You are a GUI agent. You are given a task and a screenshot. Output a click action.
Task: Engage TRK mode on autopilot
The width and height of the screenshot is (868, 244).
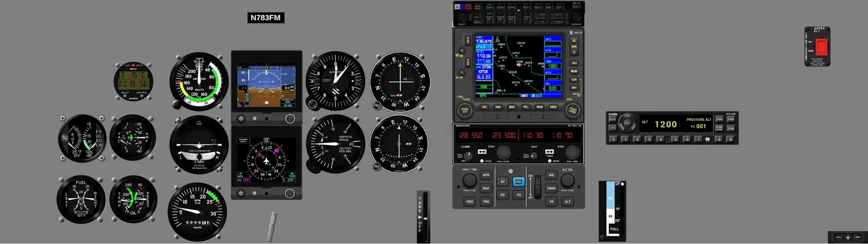(x=486, y=202)
